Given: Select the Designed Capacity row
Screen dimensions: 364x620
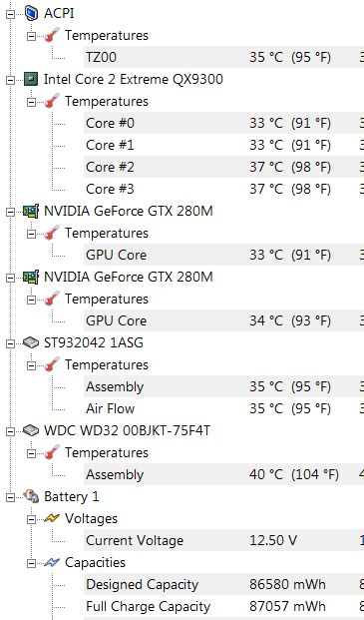Looking at the screenshot, I should (223, 584).
